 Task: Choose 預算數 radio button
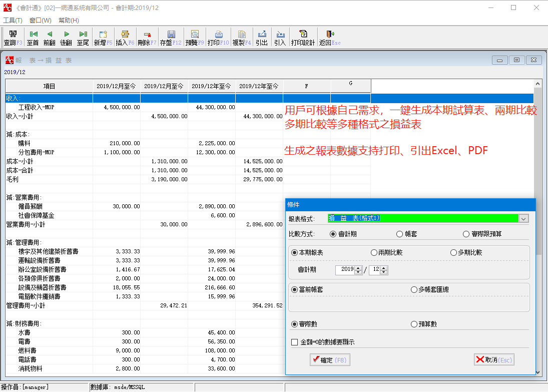[414, 324]
